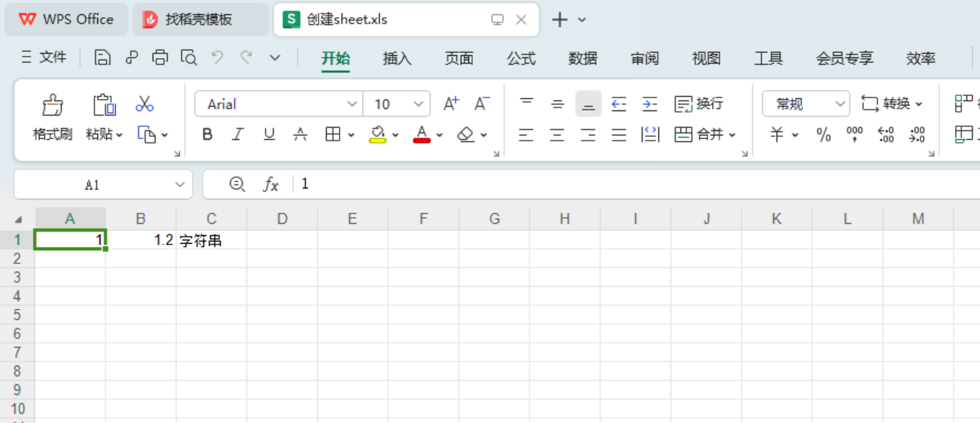Pick the yellow fill color swatch
980x423 pixels.
click(x=378, y=140)
